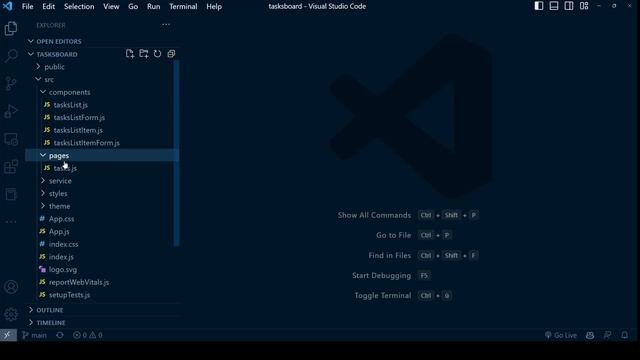Open the Help menu
The width and height of the screenshot is (640, 360).
[x=214, y=7]
